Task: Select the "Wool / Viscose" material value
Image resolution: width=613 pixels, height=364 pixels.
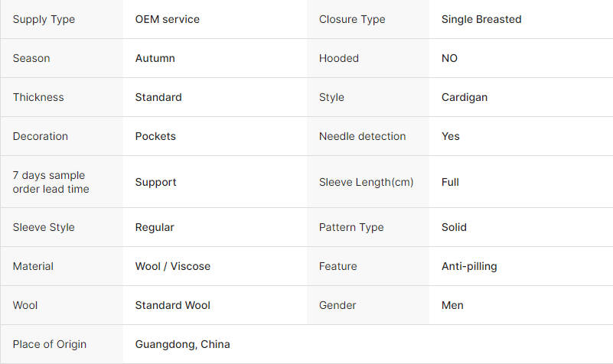Action: click(172, 266)
